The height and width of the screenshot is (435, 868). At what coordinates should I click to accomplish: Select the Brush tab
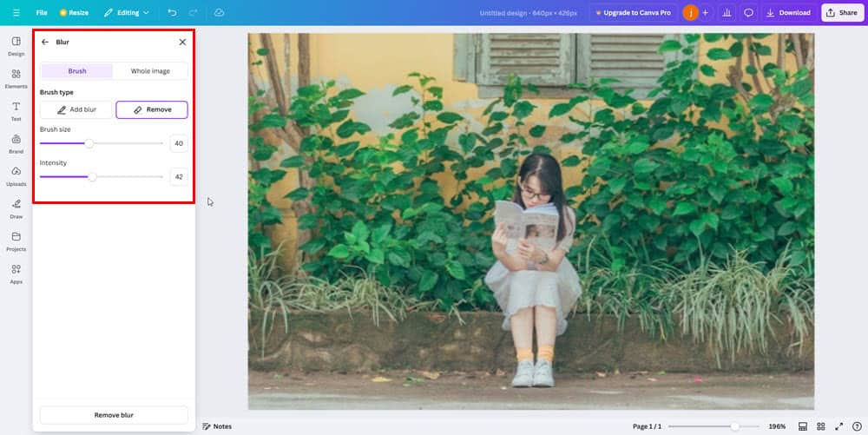[77, 71]
